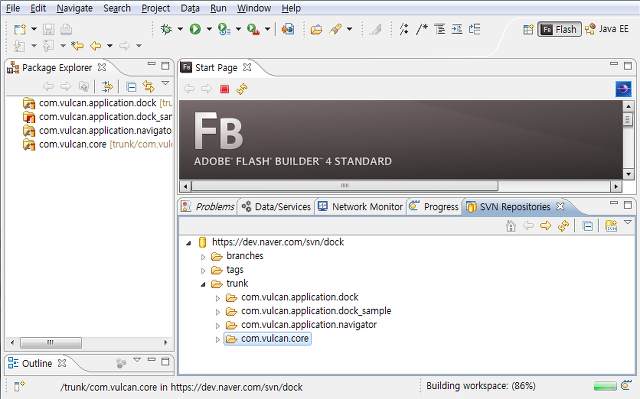
Task: Click Collapse All in Package Explorer
Action: click(131, 86)
